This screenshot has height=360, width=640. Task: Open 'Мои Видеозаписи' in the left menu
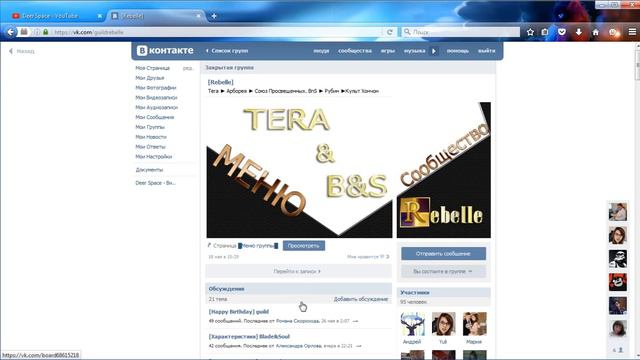156,98
